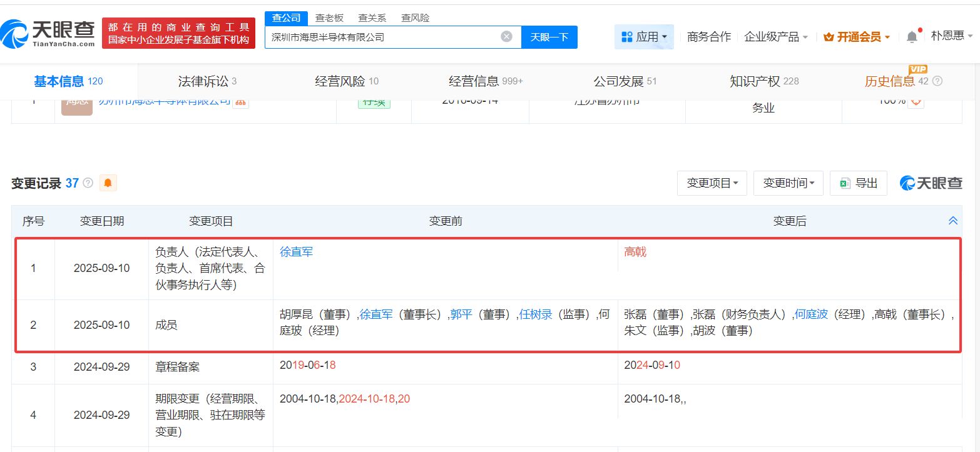Click the crown icon on 开通会员

[830, 36]
